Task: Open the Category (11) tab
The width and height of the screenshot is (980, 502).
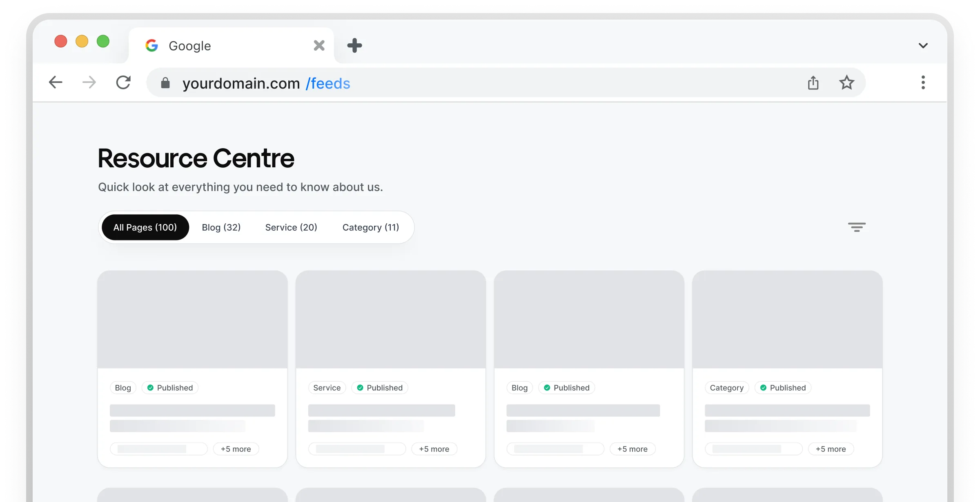Action: click(371, 227)
